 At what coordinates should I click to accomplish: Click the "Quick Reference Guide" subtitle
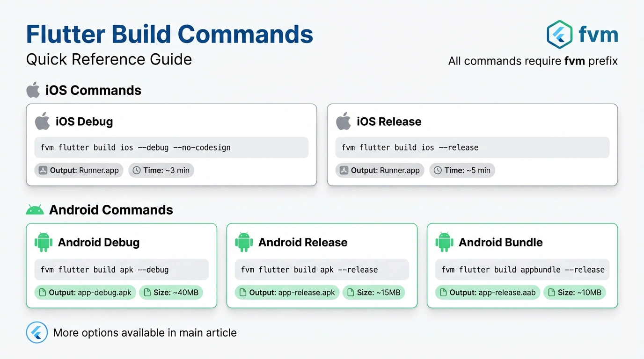point(109,59)
